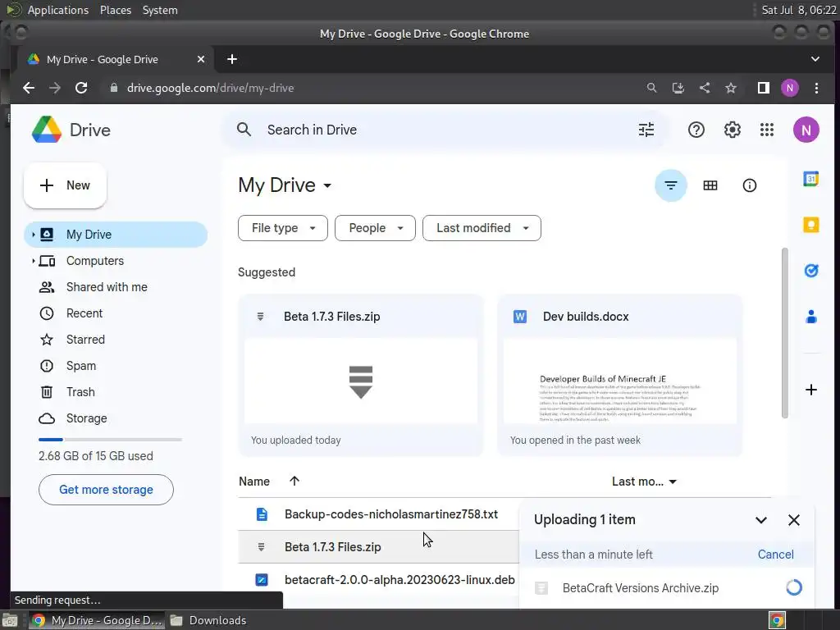Open tab search dropdown arrow
This screenshot has height=630, width=840.
point(815,59)
